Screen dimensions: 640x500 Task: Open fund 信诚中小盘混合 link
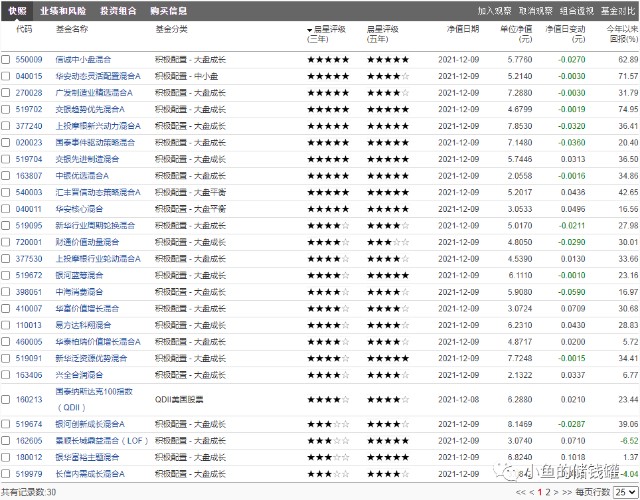point(83,60)
